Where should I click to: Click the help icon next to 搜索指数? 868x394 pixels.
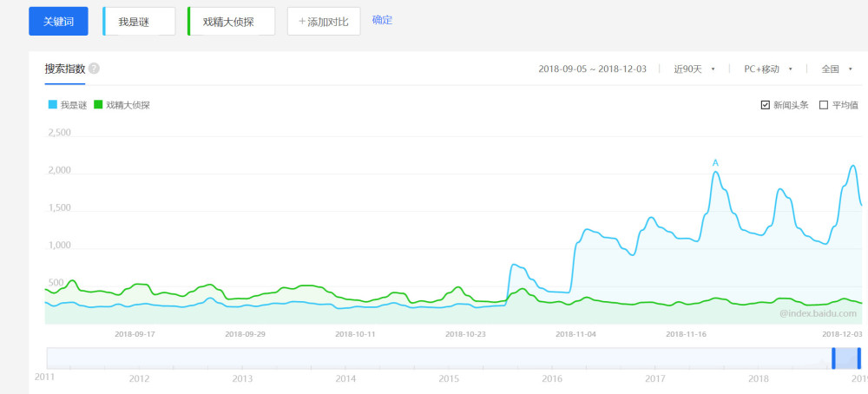[x=94, y=69]
